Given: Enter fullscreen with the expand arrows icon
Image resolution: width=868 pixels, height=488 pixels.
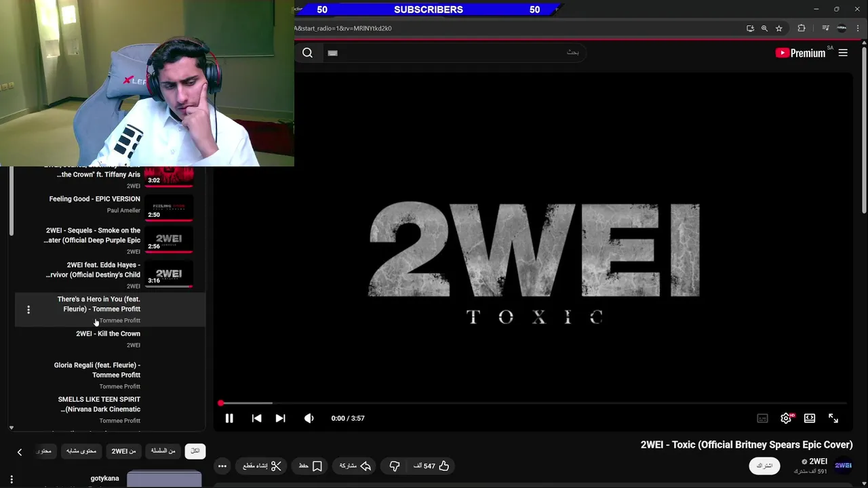Looking at the screenshot, I should coord(833,418).
